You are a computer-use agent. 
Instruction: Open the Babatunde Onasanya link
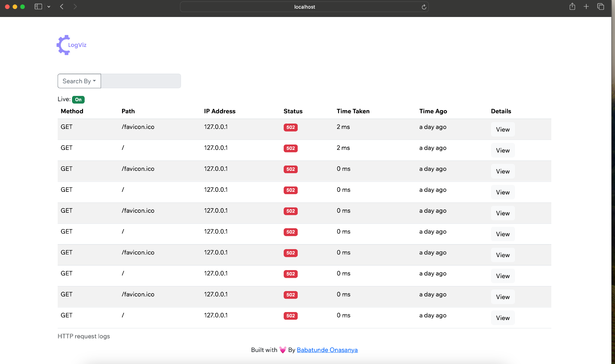[x=327, y=350]
